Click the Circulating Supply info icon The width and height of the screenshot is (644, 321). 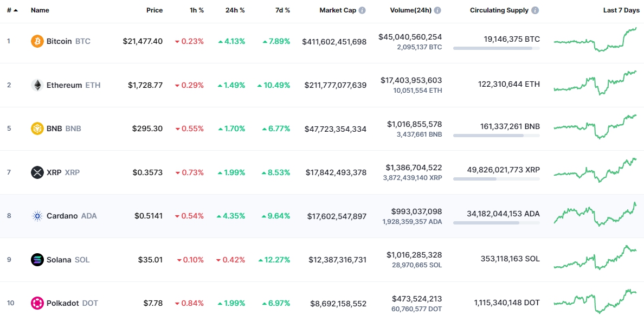click(x=535, y=10)
